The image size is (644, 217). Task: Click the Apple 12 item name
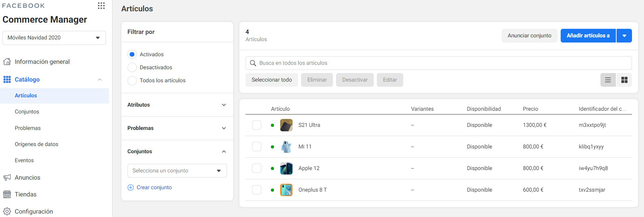[x=309, y=168]
